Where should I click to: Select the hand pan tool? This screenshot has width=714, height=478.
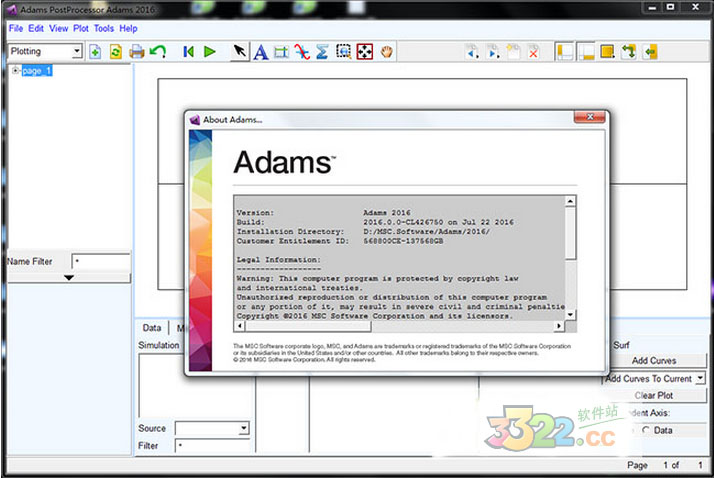click(387, 52)
